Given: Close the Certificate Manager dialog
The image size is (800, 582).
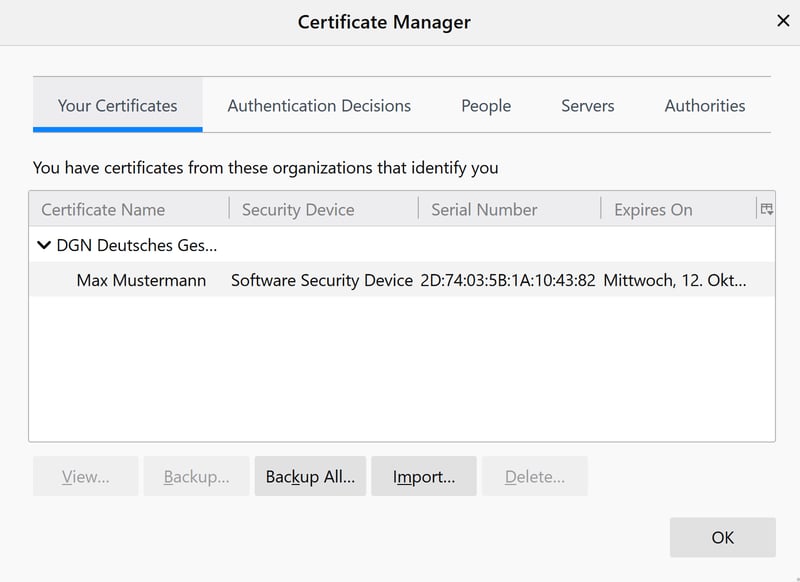Looking at the screenshot, I should [783, 21].
